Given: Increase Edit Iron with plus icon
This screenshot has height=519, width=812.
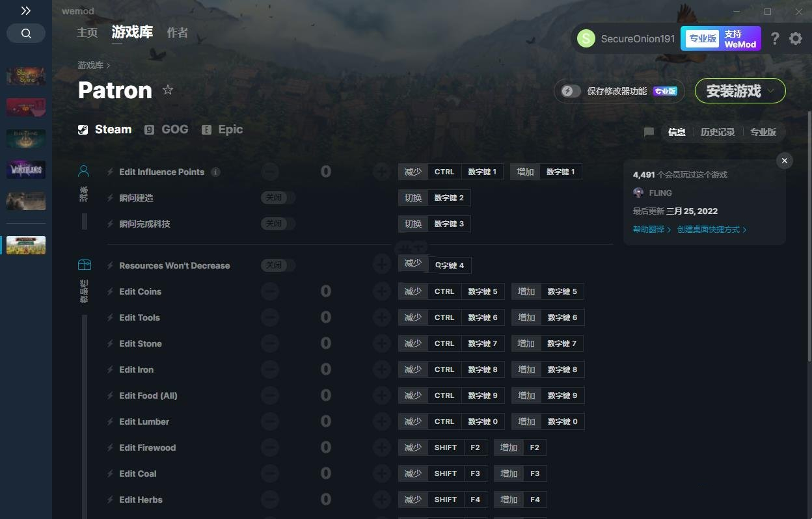Looking at the screenshot, I should [382, 369].
